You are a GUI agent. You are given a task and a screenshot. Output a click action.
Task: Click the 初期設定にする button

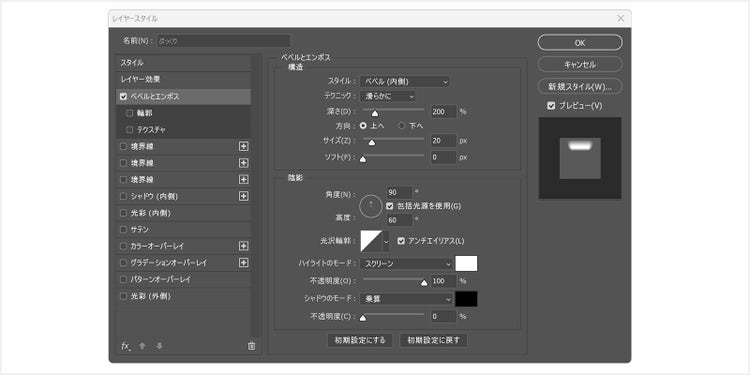pyautogui.click(x=360, y=341)
